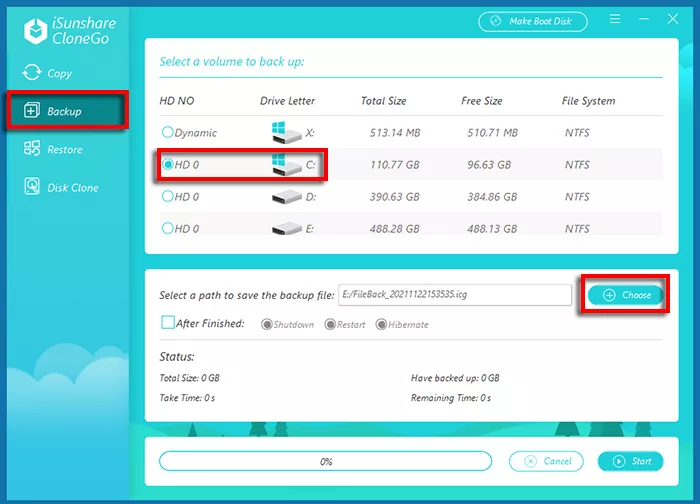Click the X: drive Windows disk icon
The height and width of the screenshot is (504, 700).
[x=286, y=132]
